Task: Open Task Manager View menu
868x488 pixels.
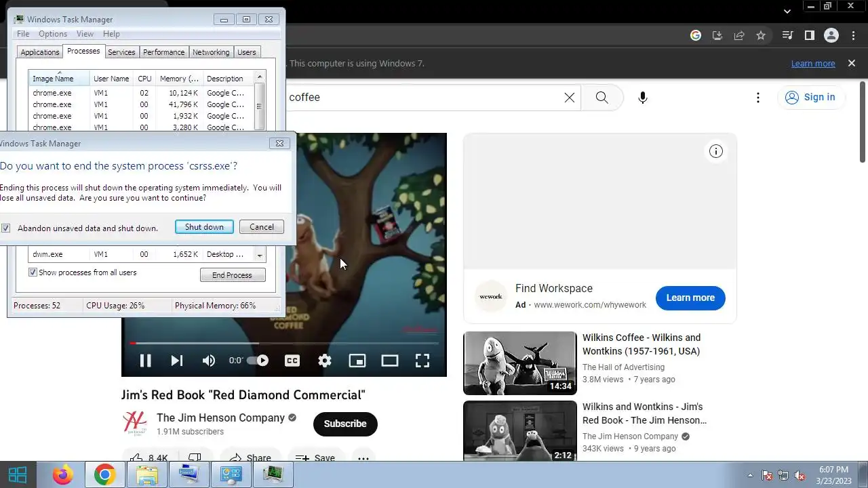Action: coord(85,34)
